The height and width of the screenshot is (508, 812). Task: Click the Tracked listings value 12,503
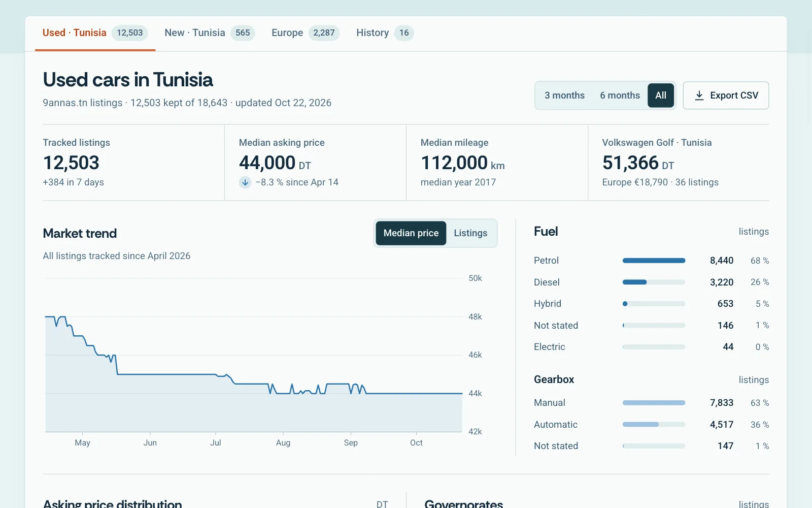click(x=71, y=163)
